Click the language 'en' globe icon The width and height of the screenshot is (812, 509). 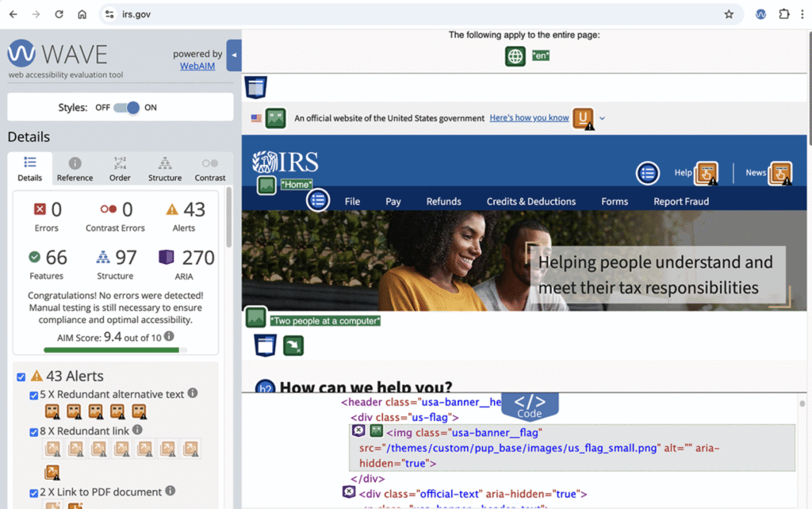click(x=515, y=56)
